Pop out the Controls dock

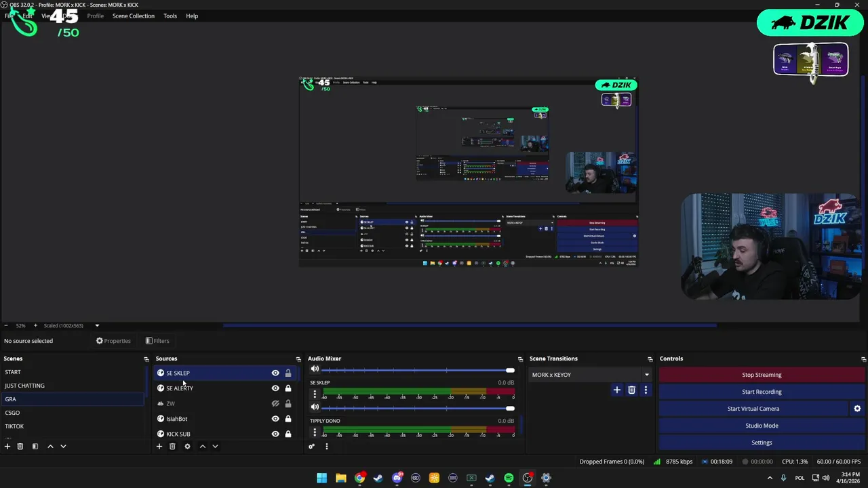point(863,359)
